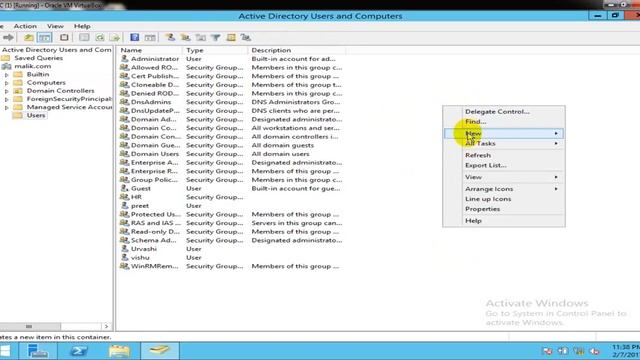
Task: Click the Administrator user icon in list
Action: click(124, 59)
